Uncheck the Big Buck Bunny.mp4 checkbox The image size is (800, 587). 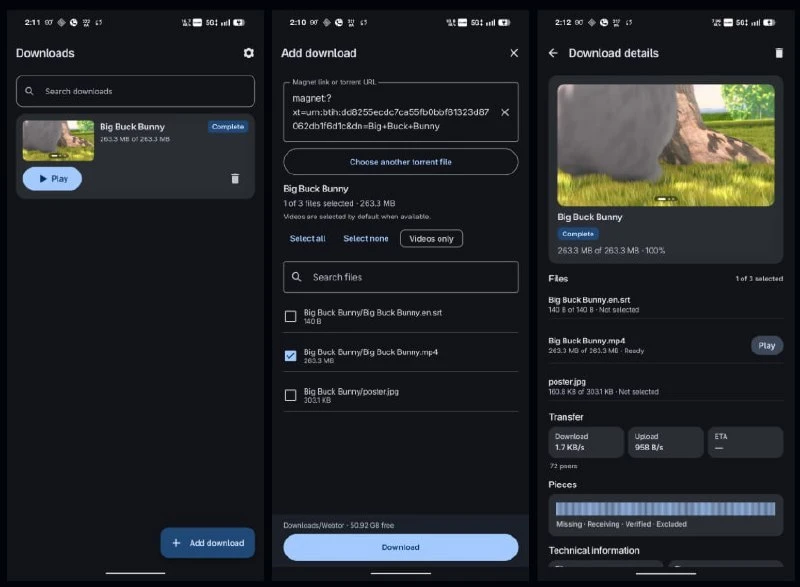[x=290, y=355]
